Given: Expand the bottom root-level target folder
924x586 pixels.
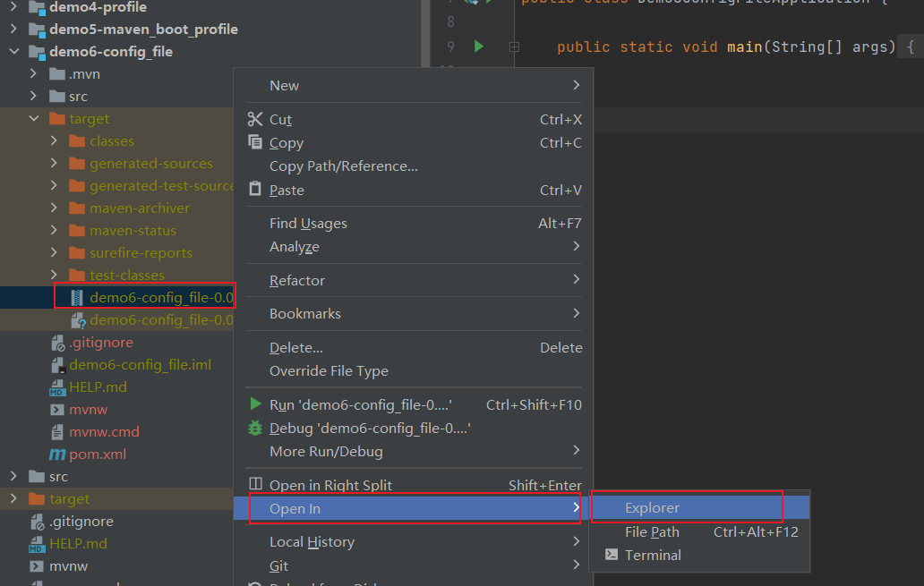Looking at the screenshot, I should tap(13, 499).
